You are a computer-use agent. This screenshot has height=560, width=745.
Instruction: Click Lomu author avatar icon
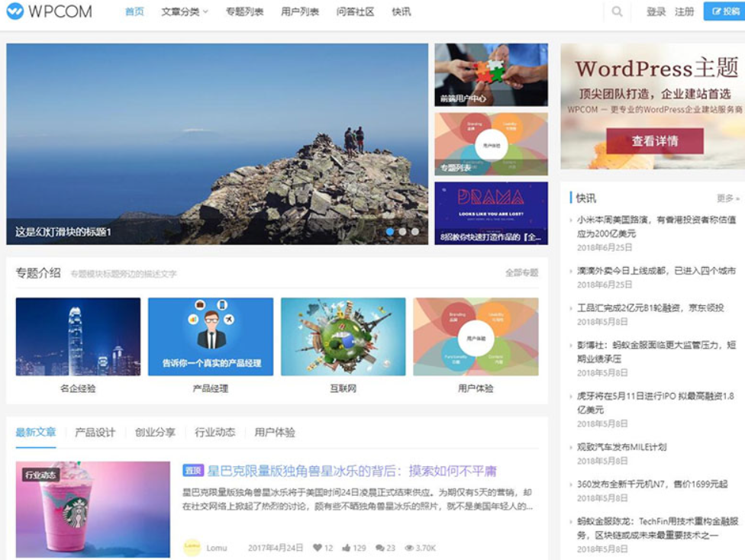pos(192,547)
